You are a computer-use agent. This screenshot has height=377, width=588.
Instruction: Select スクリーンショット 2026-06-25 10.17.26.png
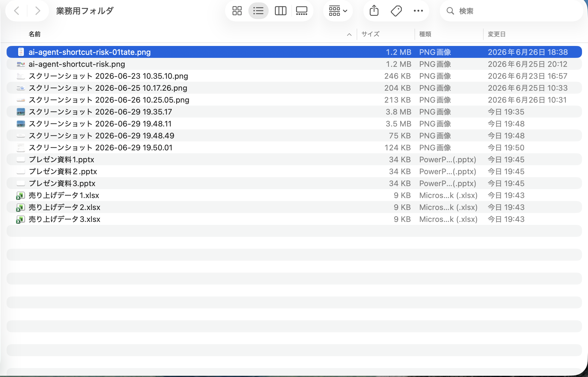pyautogui.click(x=294, y=88)
